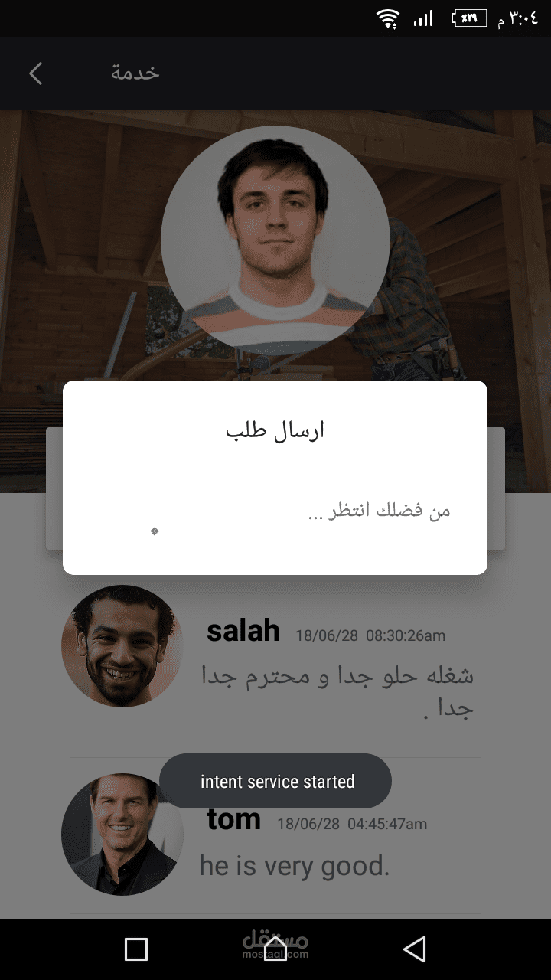Select the reviewer name tom
This screenshot has width=551, height=980.
pos(234,819)
